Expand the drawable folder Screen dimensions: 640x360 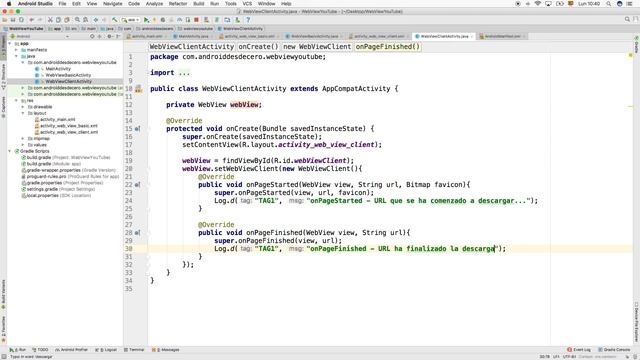click(23, 107)
